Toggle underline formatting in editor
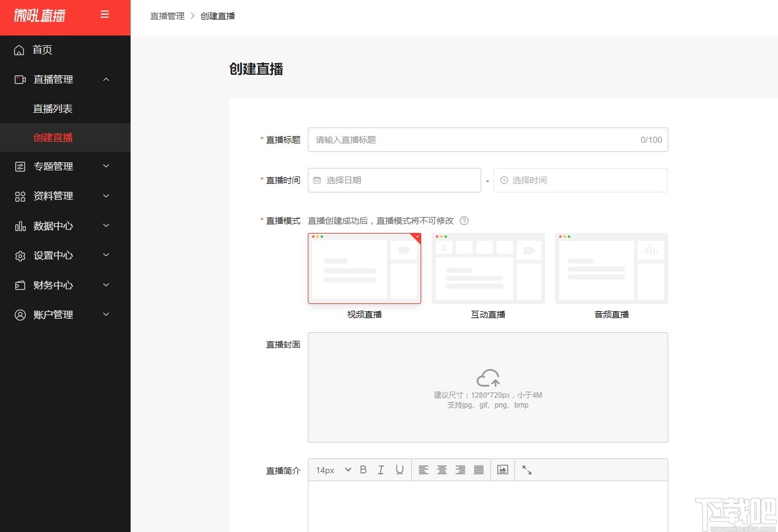Image resolution: width=778 pixels, height=532 pixels. tap(400, 469)
